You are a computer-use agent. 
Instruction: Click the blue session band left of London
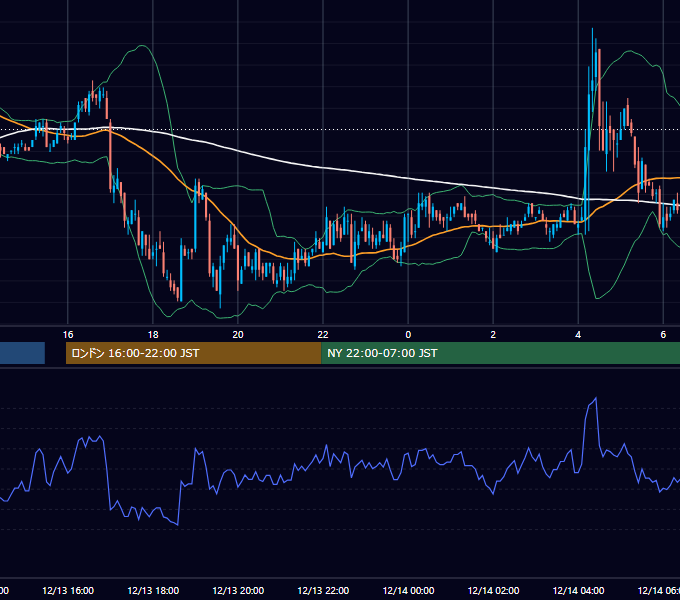coord(22,353)
